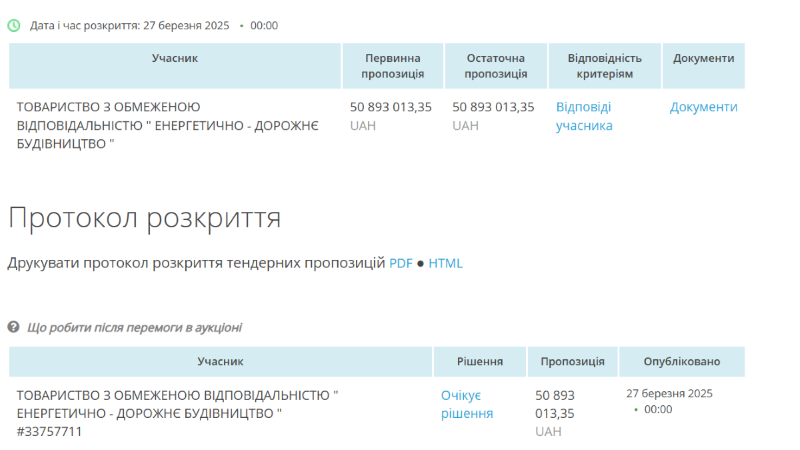The width and height of the screenshot is (800, 450).
Task: Open the "Очікує рішення" decision link
Action: 467,404
